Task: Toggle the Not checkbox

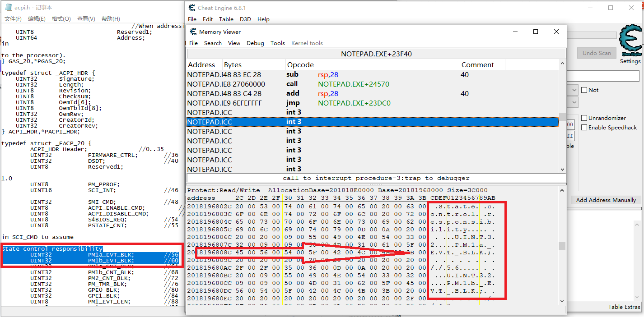Action: click(x=584, y=90)
